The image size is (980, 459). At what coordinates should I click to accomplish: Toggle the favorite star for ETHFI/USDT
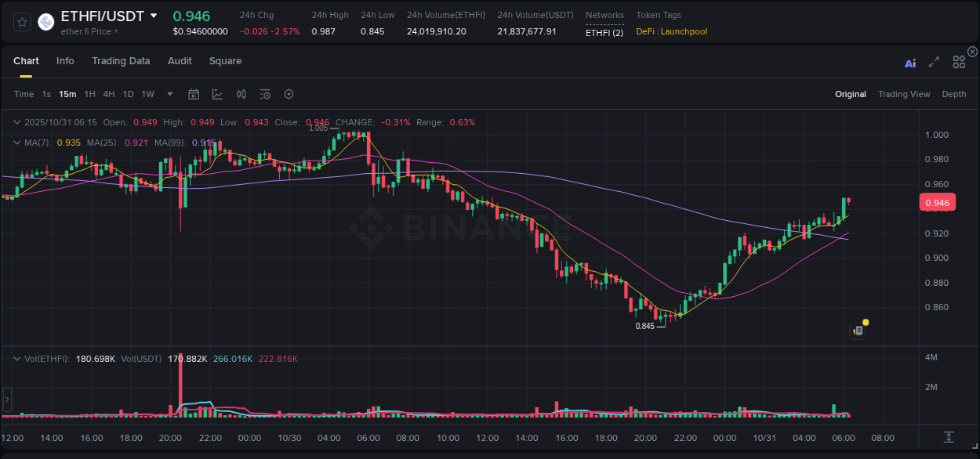21,22
